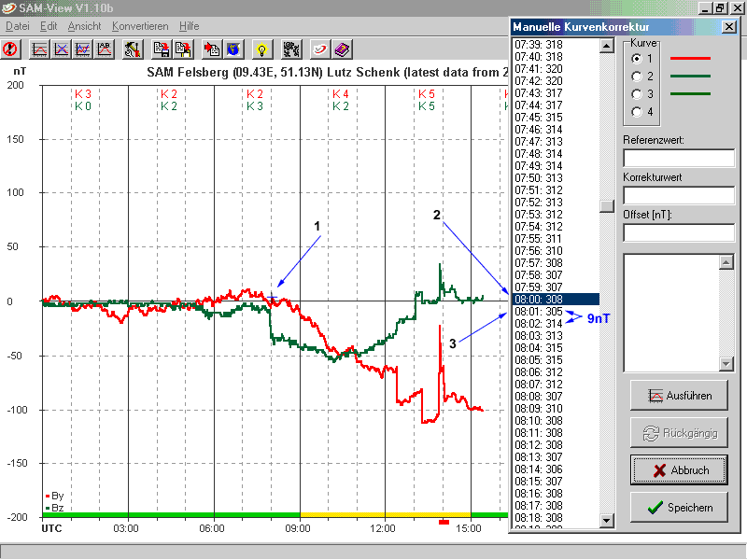Click the Speichern button
This screenshot has height=560, width=747.
(x=679, y=507)
